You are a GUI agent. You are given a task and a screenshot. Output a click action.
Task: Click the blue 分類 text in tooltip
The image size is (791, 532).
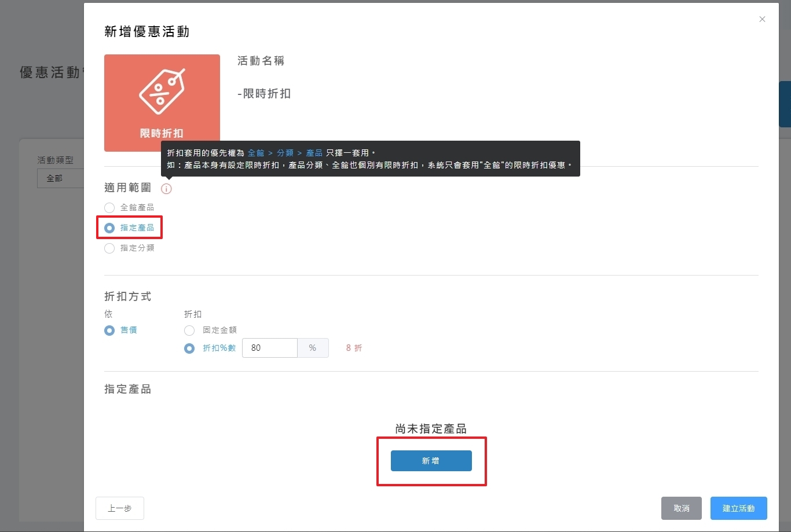(x=285, y=153)
